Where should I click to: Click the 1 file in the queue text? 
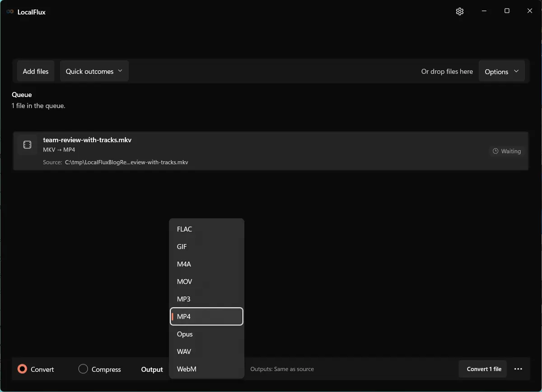pos(38,106)
